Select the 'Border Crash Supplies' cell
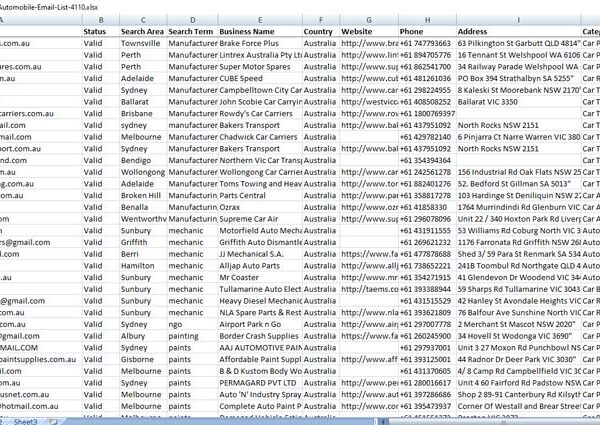Image resolution: width=600 pixels, height=425 pixels. coord(260,336)
